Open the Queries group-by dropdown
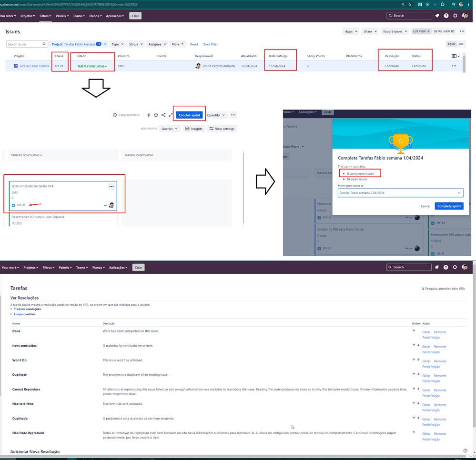The height and width of the screenshot is (460, 476). (170, 129)
